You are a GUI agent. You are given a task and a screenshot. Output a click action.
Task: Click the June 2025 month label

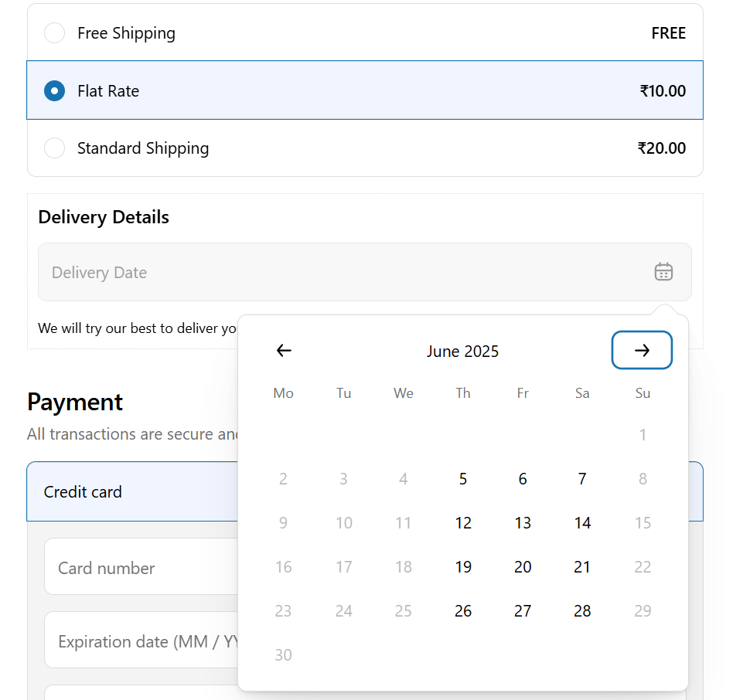[x=462, y=351]
